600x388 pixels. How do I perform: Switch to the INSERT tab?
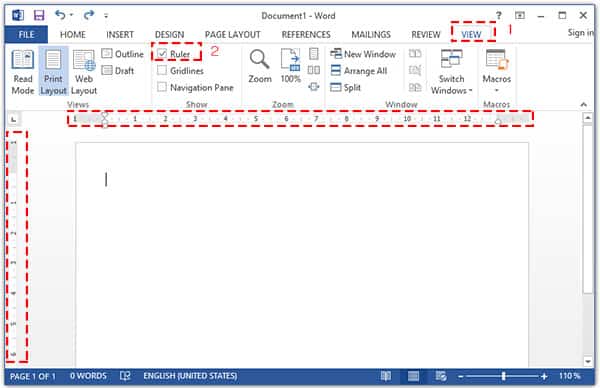pos(120,35)
